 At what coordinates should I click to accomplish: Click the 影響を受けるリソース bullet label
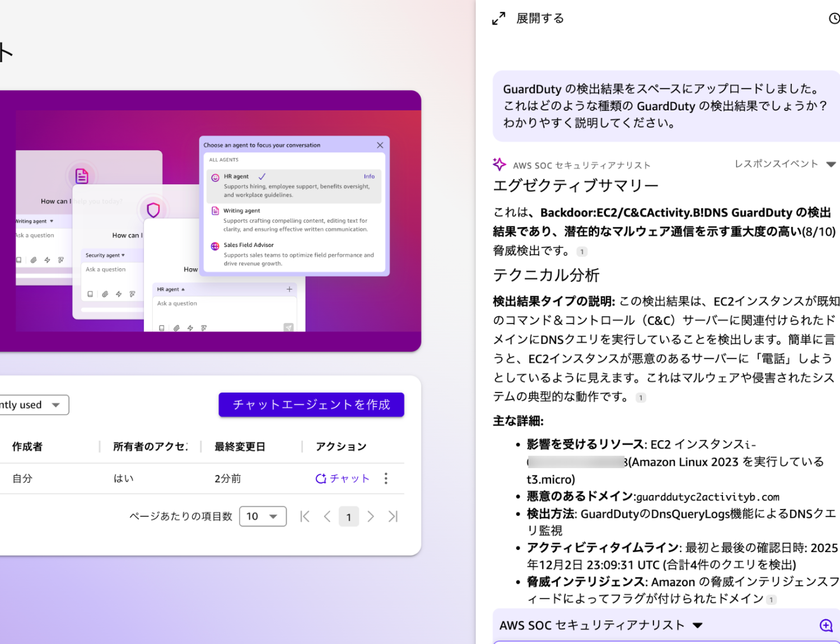coord(585,445)
